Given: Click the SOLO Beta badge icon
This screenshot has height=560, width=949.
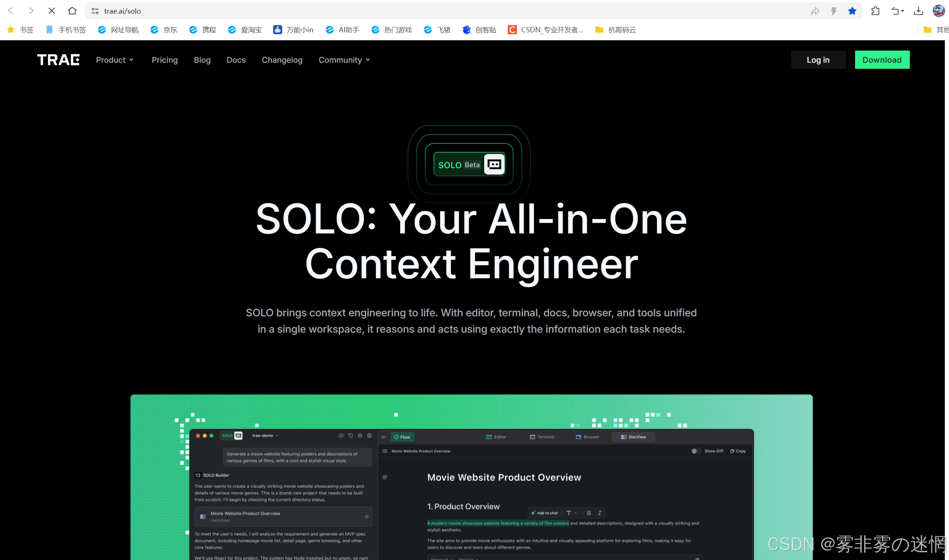Looking at the screenshot, I should tap(494, 164).
